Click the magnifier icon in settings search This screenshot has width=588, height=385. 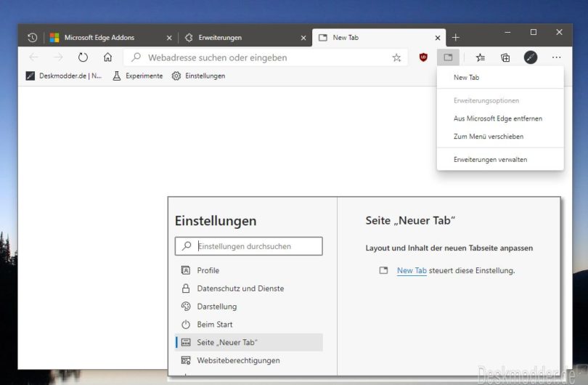coord(187,246)
